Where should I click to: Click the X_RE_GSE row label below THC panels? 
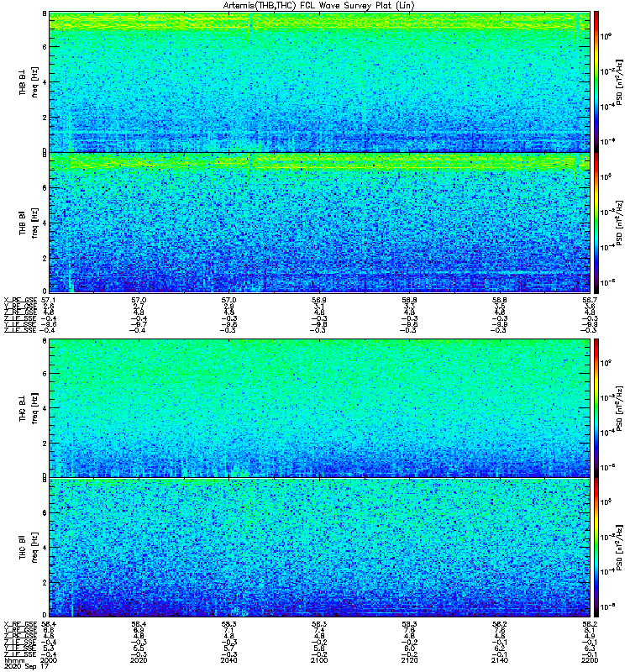(20, 624)
